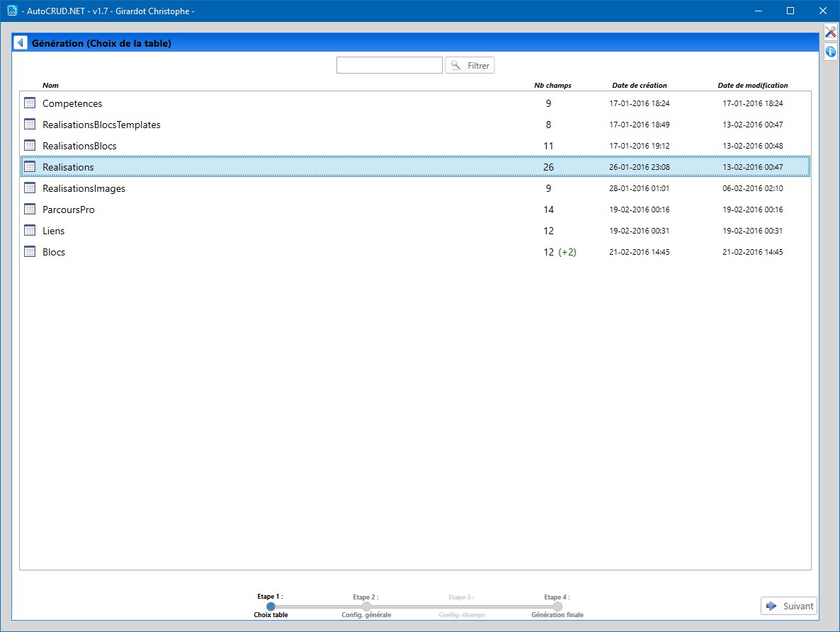Viewport: 840px width, 632px height.
Task: Click the table icon for Liens
Action: pos(30,231)
